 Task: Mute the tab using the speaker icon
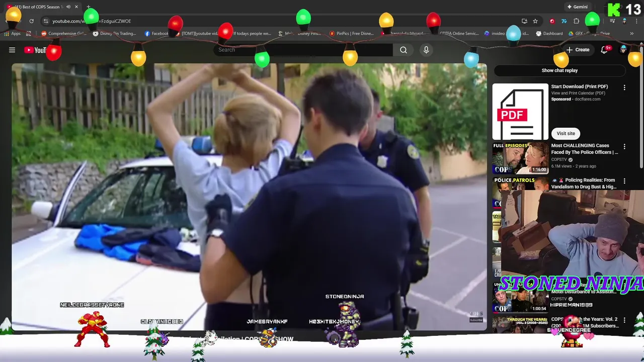click(x=68, y=7)
